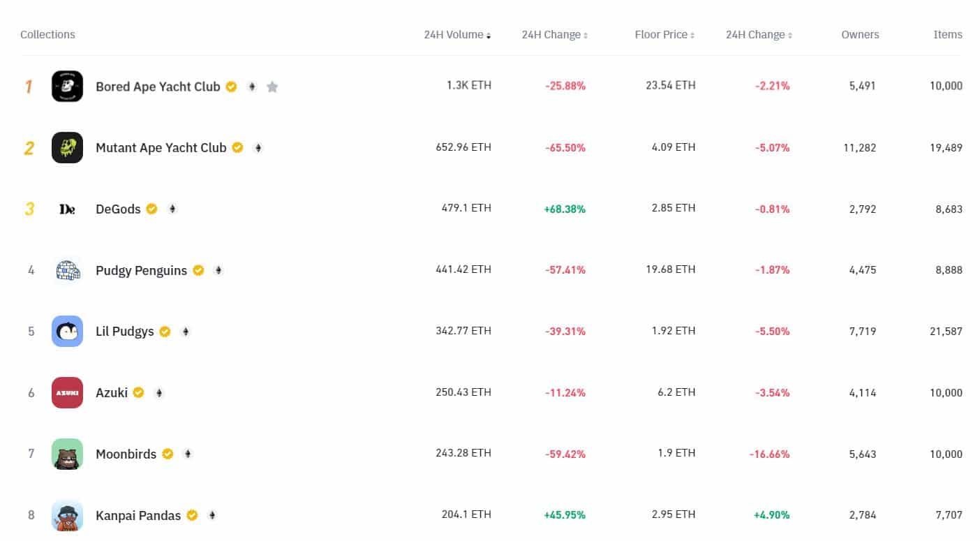Click the -16.66% floor change value
Image resolution: width=980 pixels, height=541 pixels.
[x=770, y=454]
